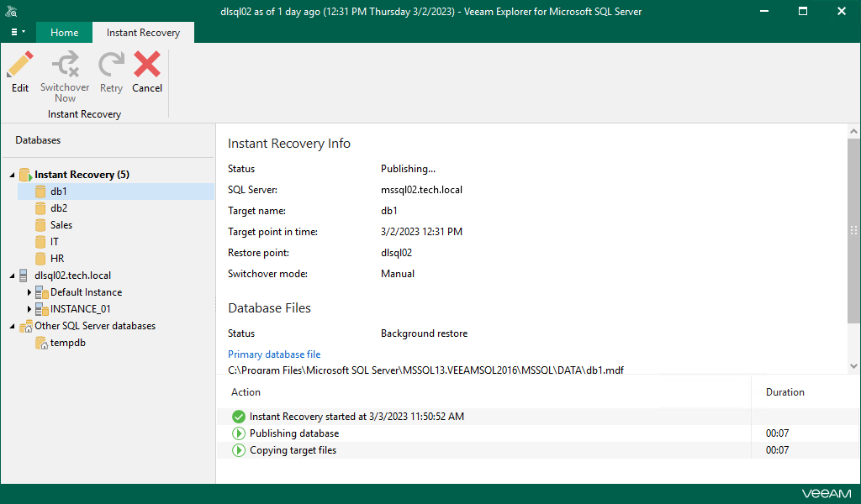Click the Publishing database action row
Viewport: 861px width, 504px height.
tap(294, 433)
